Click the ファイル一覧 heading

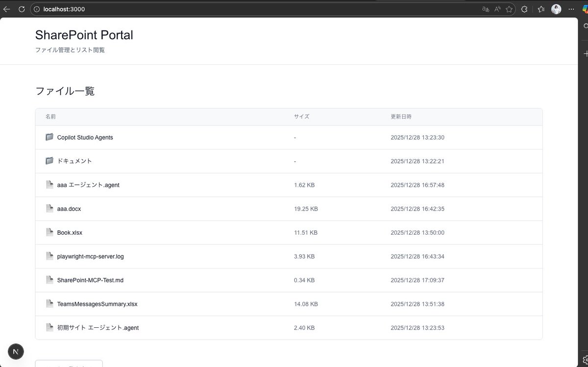tap(65, 91)
